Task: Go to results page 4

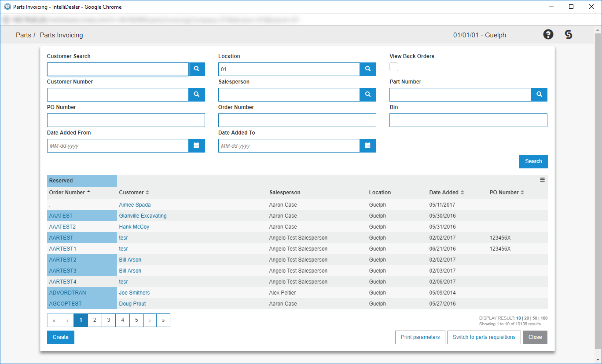Action: coord(123,320)
